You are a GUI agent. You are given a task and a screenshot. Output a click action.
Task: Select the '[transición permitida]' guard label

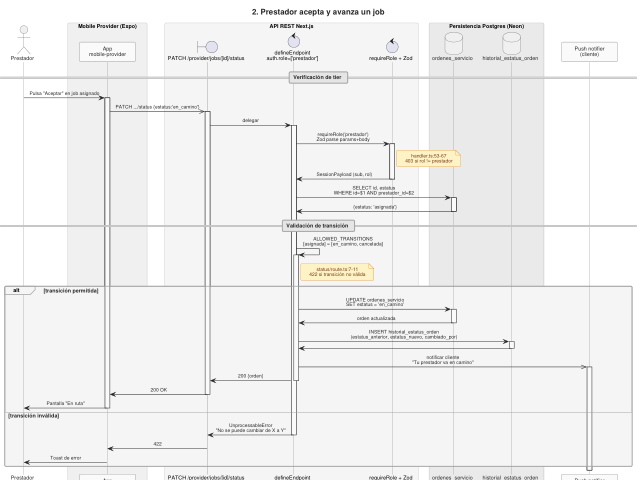71,291
